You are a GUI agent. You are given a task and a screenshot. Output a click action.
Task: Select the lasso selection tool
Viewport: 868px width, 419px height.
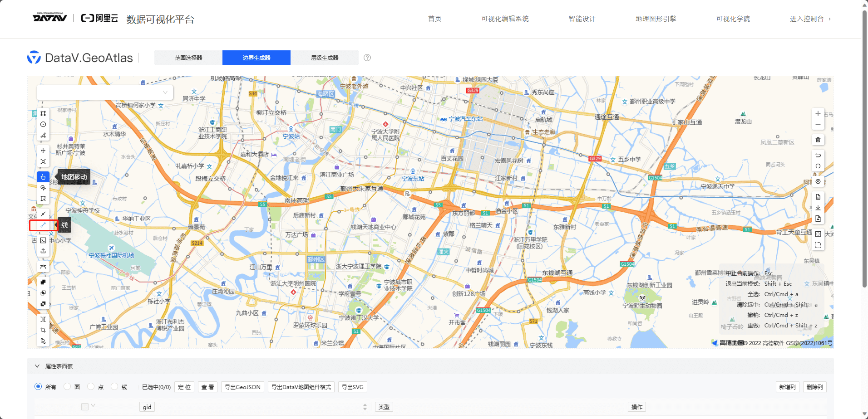tap(43, 188)
